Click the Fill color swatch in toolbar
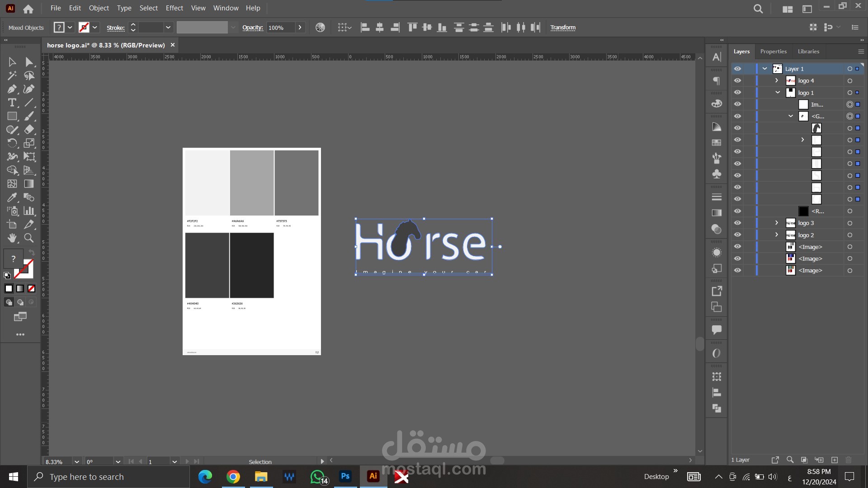Image resolution: width=868 pixels, height=488 pixels. pyautogui.click(x=14, y=258)
